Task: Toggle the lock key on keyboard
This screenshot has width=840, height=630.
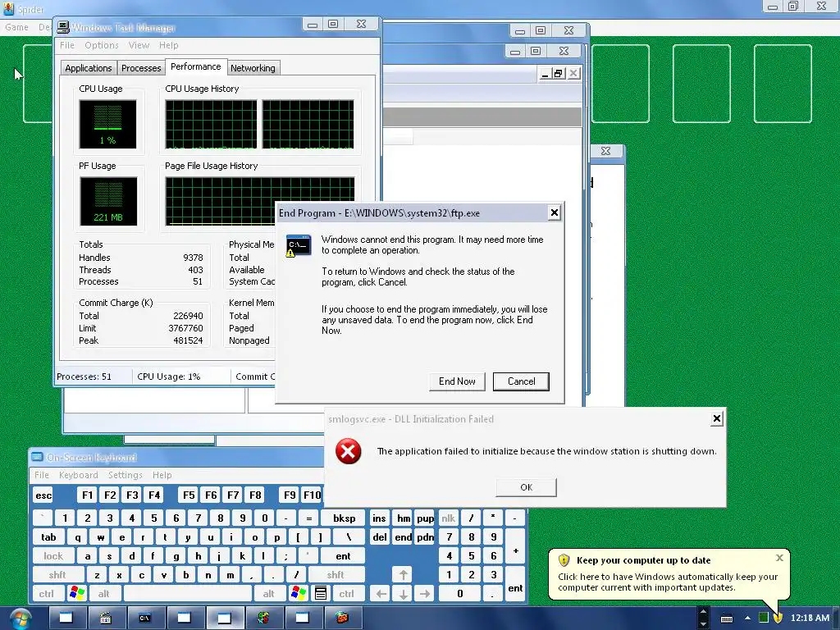Action: [x=53, y=556]
